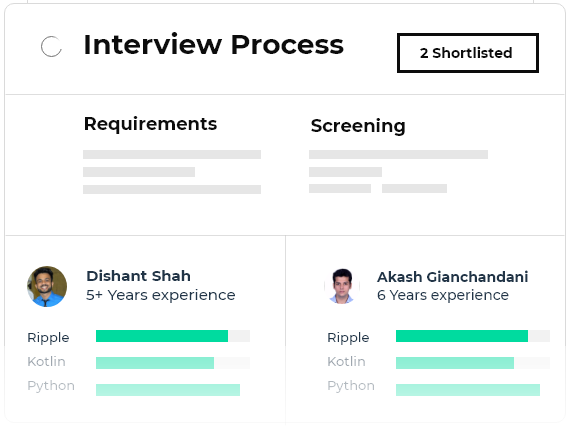Image resolution: width=573 pixels, height=441 pixels.
Task: Click the Ripple label under Akash
Action: coord(348,338)
